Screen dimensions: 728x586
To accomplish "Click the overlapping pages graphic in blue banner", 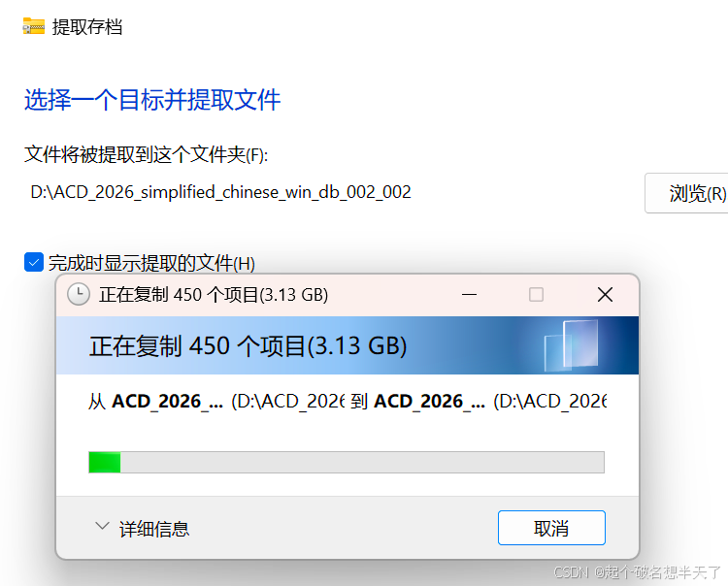I will (x=571, y=345).
